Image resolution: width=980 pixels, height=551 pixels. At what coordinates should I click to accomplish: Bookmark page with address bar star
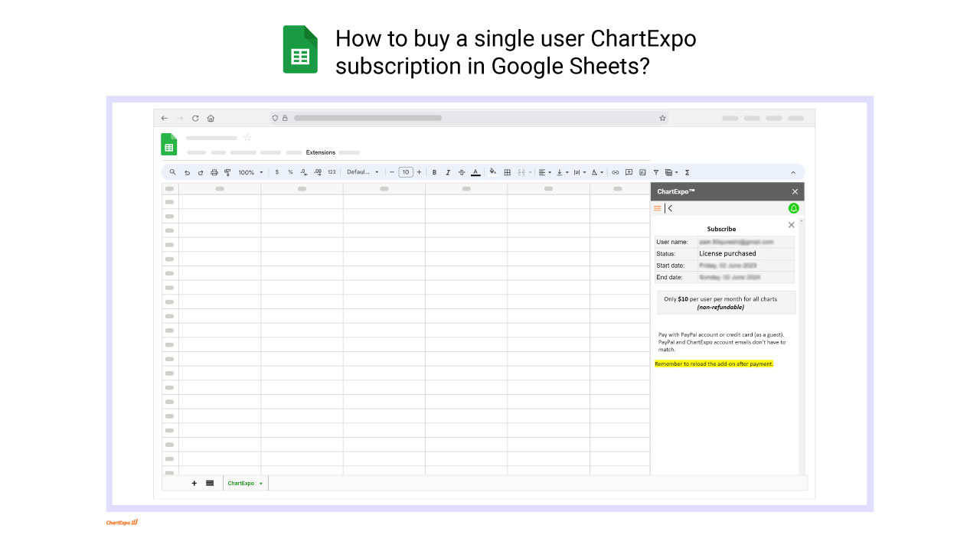point(662,118)
